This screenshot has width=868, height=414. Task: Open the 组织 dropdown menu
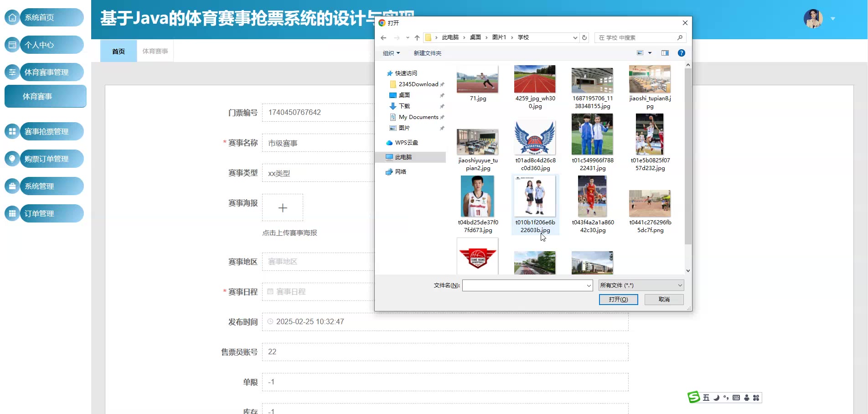tap(391, 53)
